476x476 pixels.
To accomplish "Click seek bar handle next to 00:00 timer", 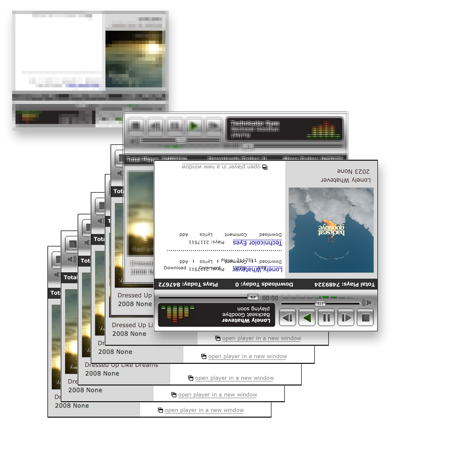I will pos(253,297).
